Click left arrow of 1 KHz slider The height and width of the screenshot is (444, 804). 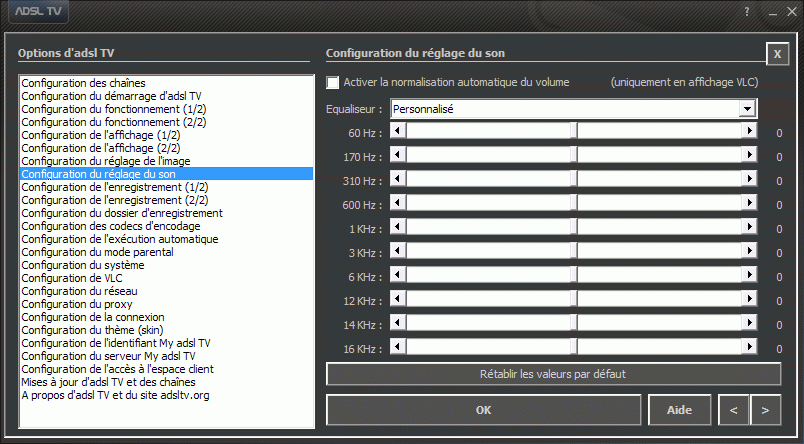397,227
